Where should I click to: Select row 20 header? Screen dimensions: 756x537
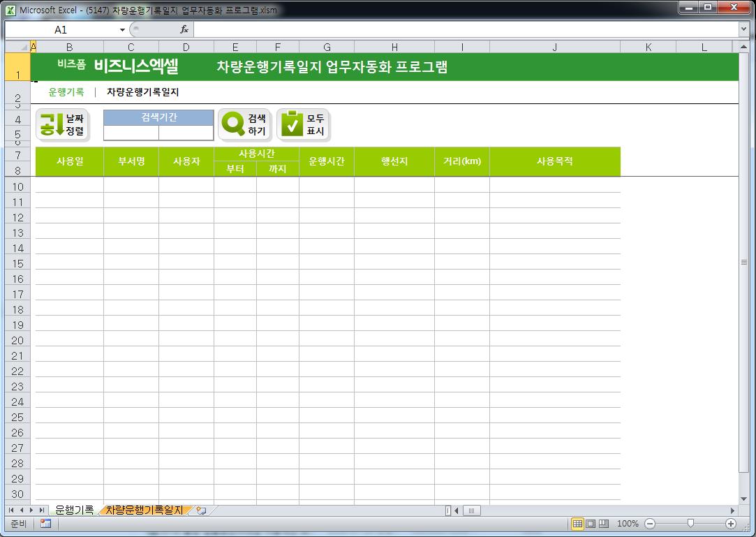point(18,340)
